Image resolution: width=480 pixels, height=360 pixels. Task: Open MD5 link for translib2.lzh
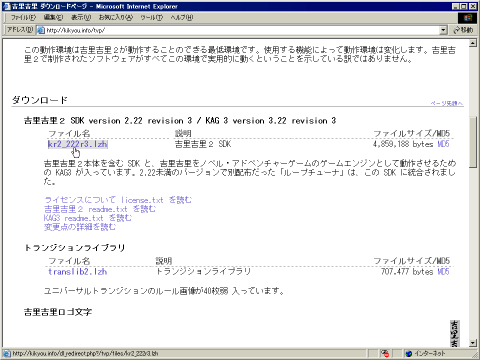coord(443,272)
